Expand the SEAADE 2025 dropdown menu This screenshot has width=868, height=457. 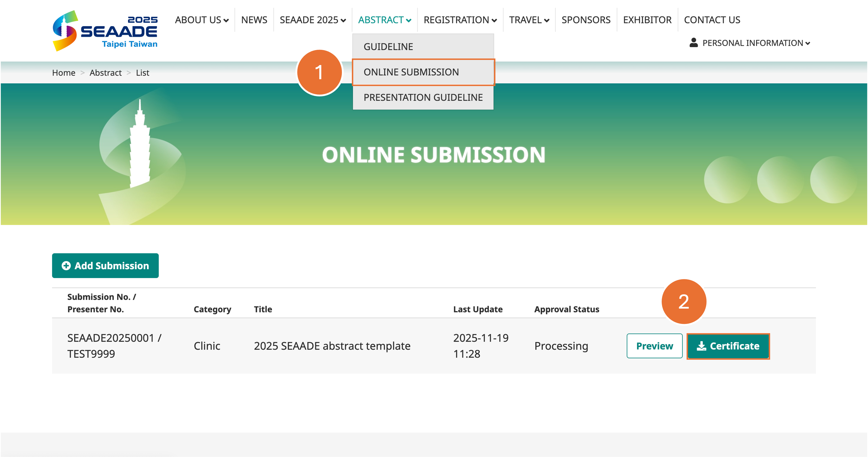(312, 20)
